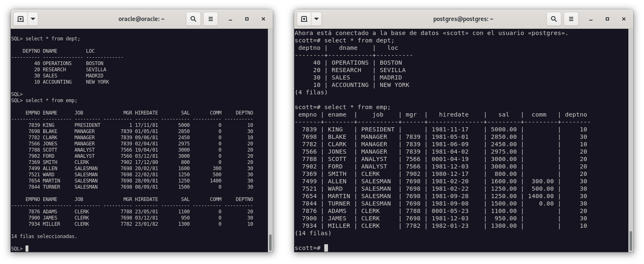Close the oracle terminal window
This screenshot has width=644, height=264.
coord(263,19)
